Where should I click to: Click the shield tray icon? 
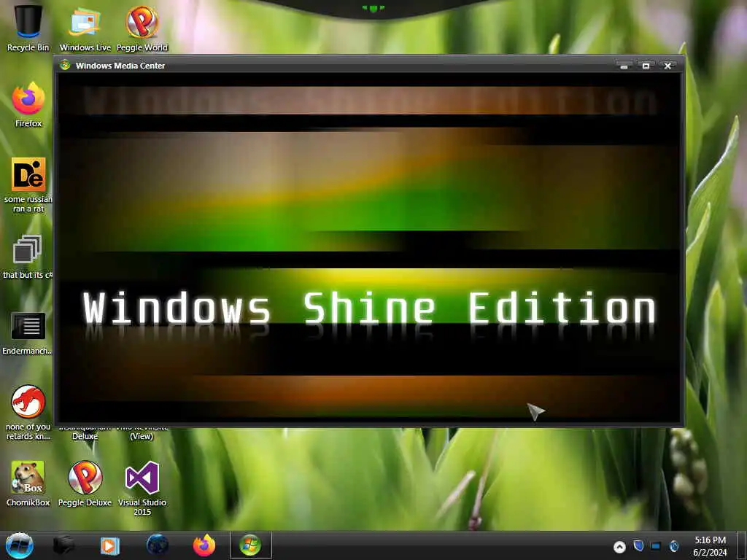click(x=638, y=545)
